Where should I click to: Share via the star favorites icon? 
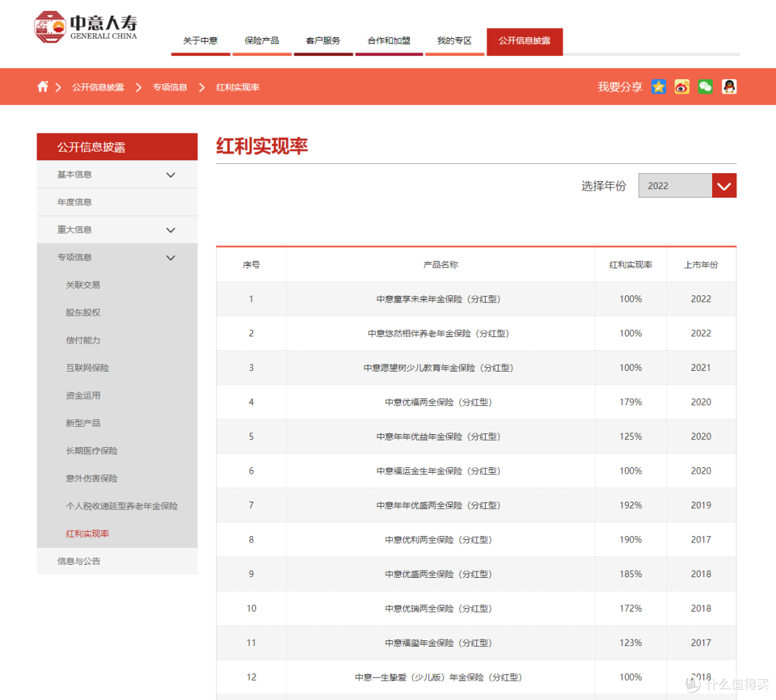pyautogui.click(x=658, y=87)
